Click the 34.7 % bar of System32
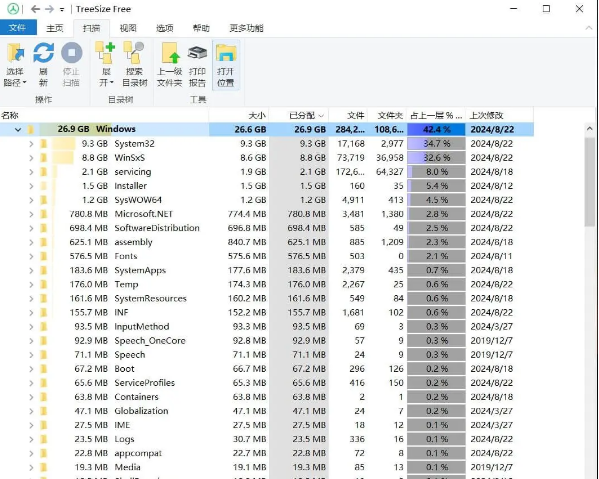The width and height of the screenshot is (599, 479). [436, 144]
